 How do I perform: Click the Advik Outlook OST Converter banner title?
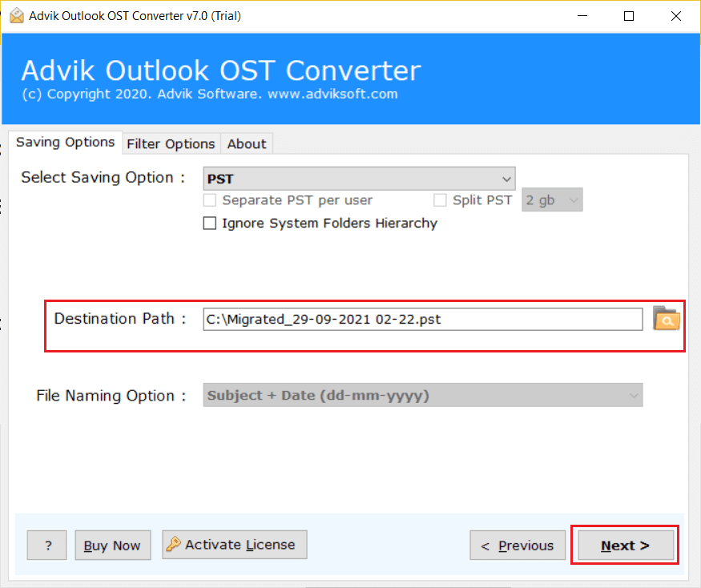tap(221, 70)
